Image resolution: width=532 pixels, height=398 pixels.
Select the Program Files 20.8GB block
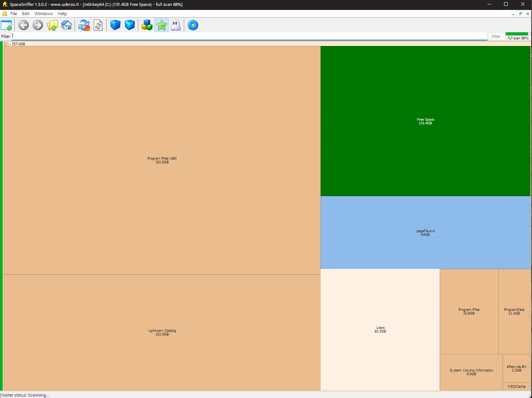point(469,312)
